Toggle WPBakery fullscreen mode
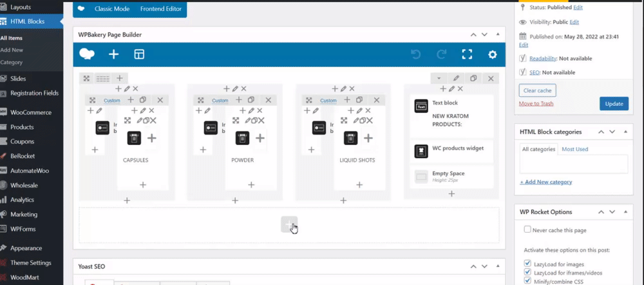 (467, 54)
